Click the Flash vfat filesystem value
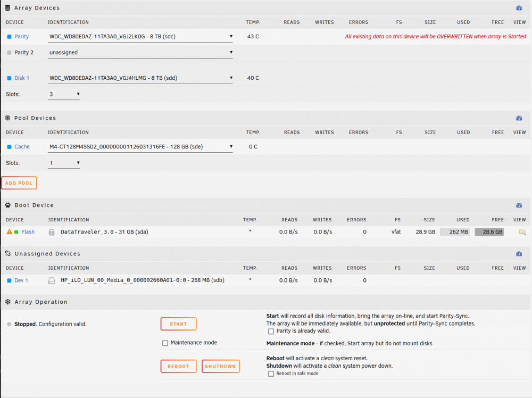 [396, 232]
